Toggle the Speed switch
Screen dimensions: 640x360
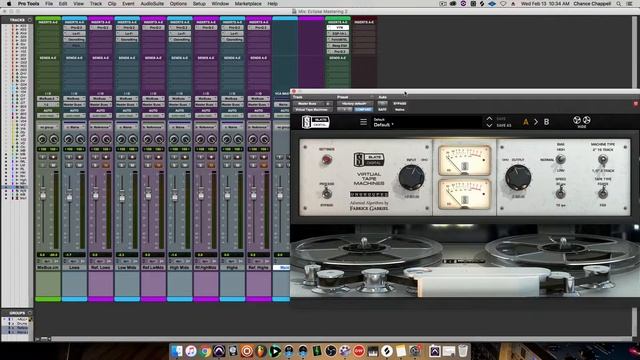coord(561,193)
